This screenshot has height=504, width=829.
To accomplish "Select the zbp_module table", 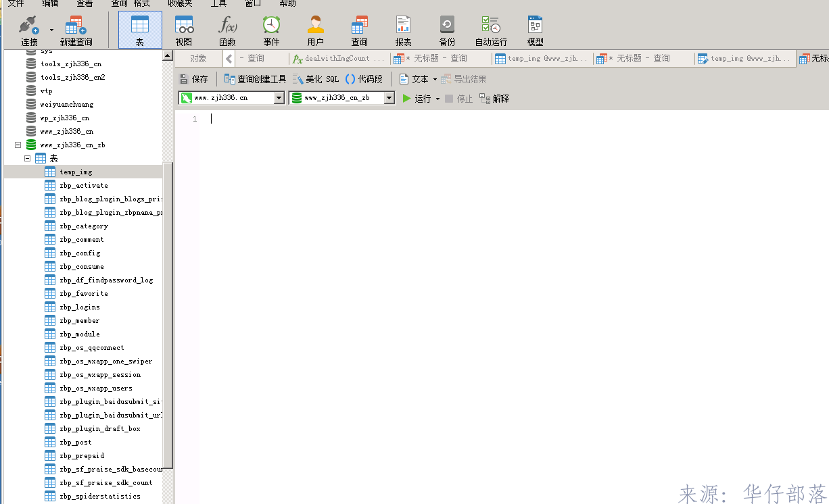I will click(79, 334).
